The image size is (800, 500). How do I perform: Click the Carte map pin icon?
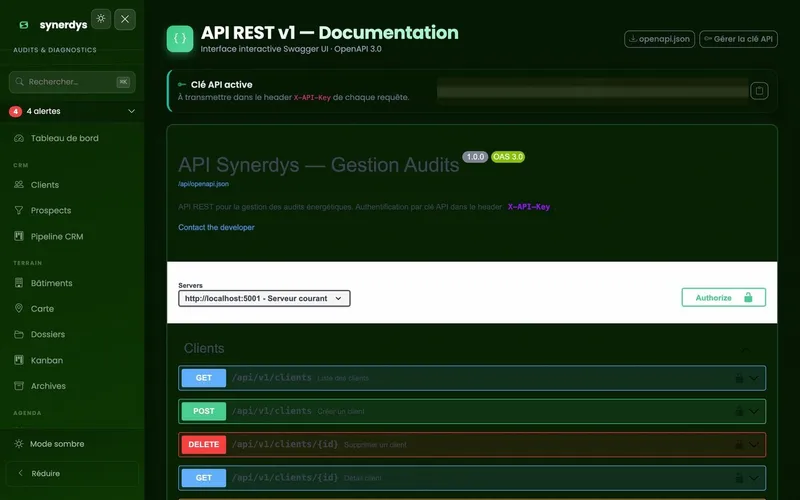pos(19,308)
